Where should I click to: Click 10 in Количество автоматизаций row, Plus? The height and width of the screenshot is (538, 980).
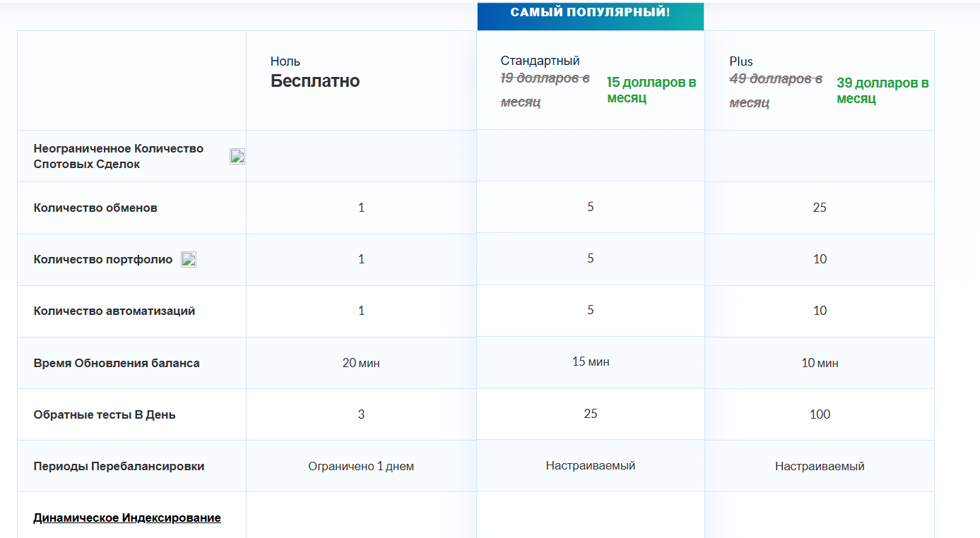pyautogui.click(x=820, y=311)
